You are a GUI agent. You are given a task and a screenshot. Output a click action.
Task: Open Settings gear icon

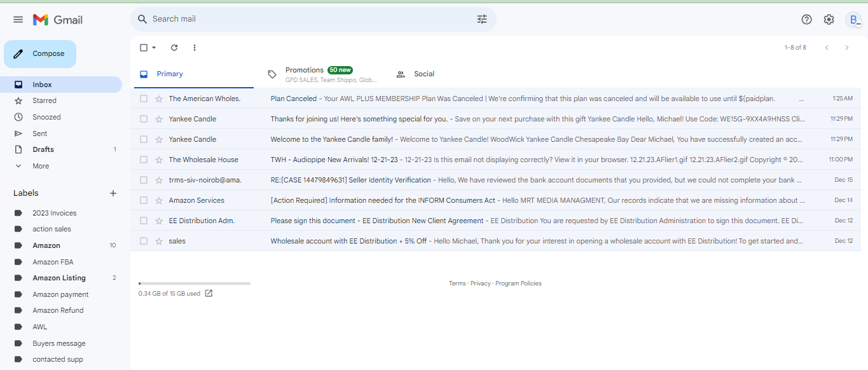coord(829,20)
